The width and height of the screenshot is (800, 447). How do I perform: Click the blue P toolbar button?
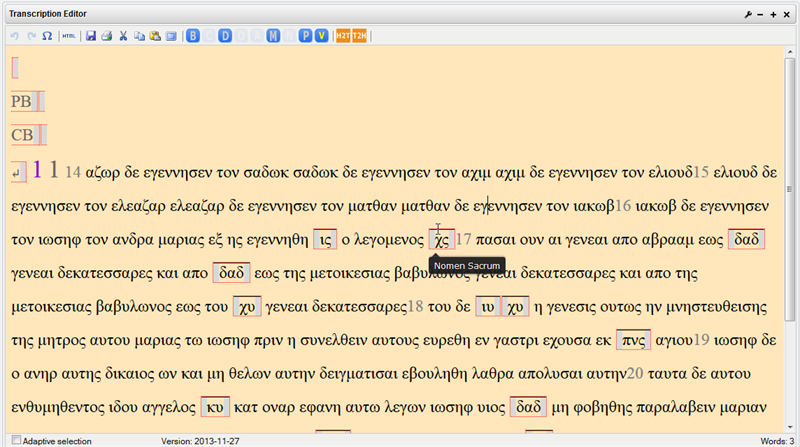tap(306, 36)
